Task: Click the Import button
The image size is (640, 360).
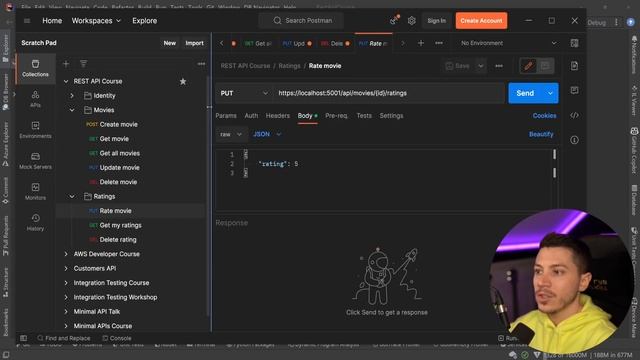Action: tap(194, 43)
